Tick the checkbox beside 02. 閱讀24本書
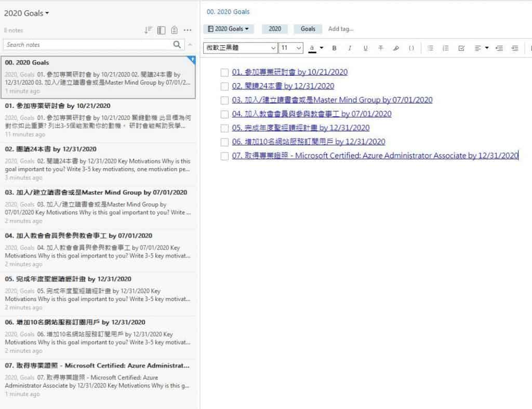The height and width of the screenshot is (409, 532). pyautogui.click(x=224, y=87)
